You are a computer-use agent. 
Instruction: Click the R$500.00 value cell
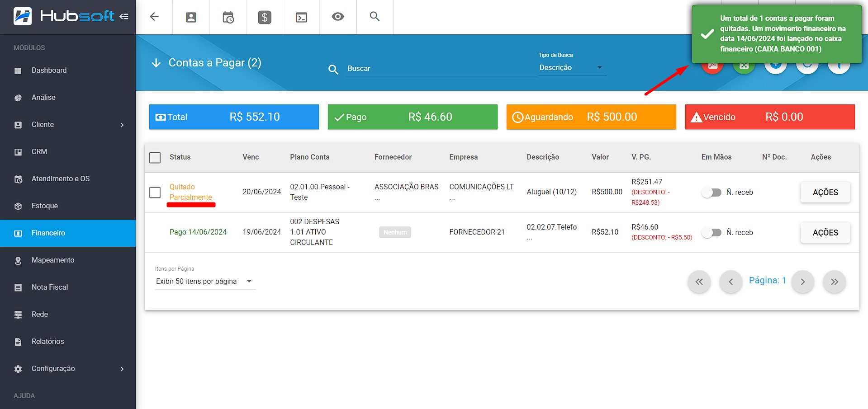tap(607, 192)
